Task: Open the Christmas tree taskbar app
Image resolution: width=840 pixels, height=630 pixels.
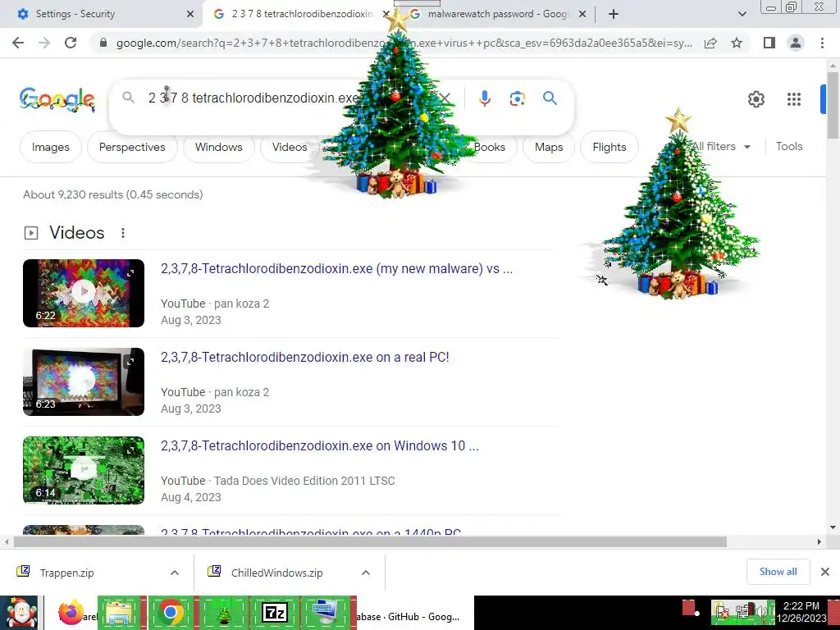Action: (224, 612)
